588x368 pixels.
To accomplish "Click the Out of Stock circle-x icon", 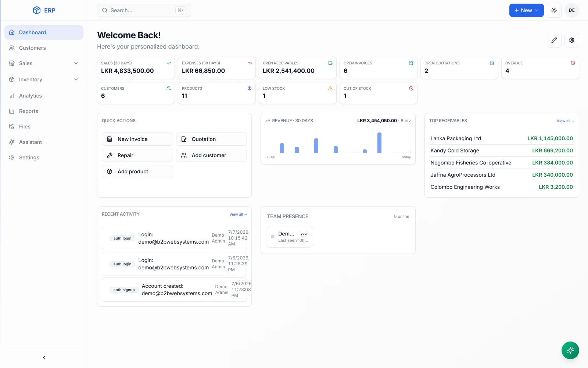I will pyautogui.click(x=411, y=88).
